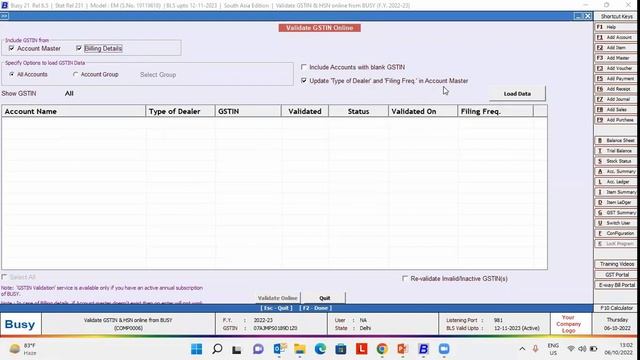
Task: Enable Include Accounts with blank GSTIN
Action: [304, 67]
